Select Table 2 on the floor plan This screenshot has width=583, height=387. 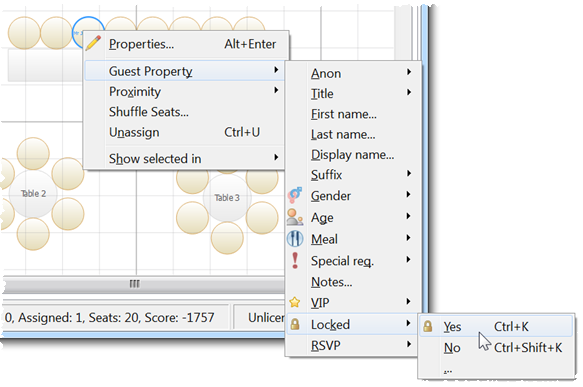pos(33,194)
